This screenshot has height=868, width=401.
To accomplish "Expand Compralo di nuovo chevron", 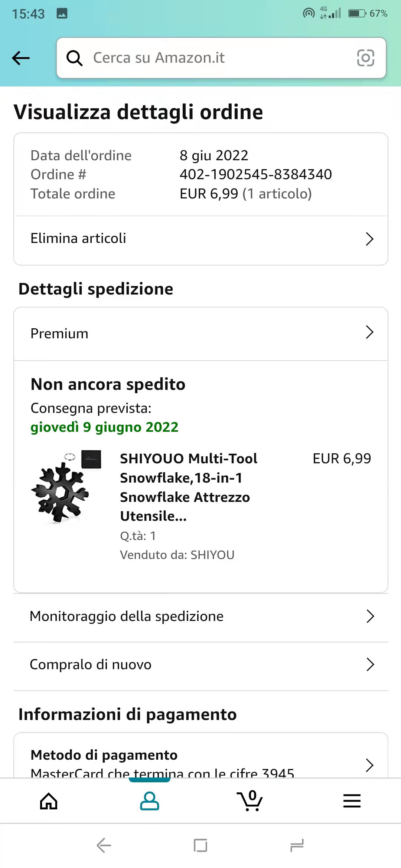I will (370, 664).
